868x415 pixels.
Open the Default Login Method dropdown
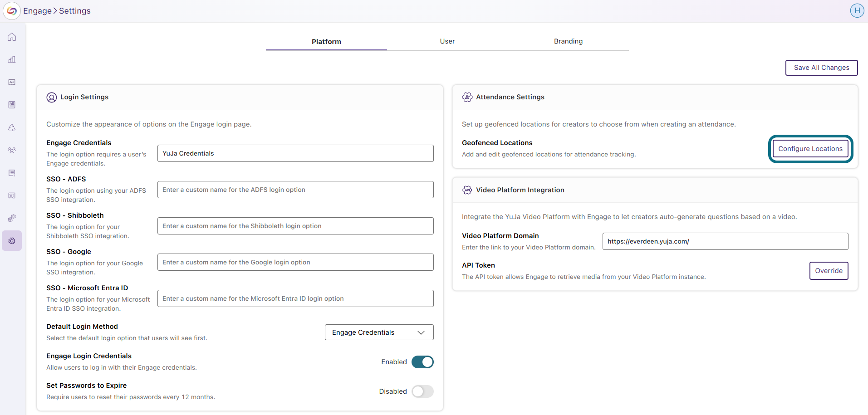pos(379,332)
